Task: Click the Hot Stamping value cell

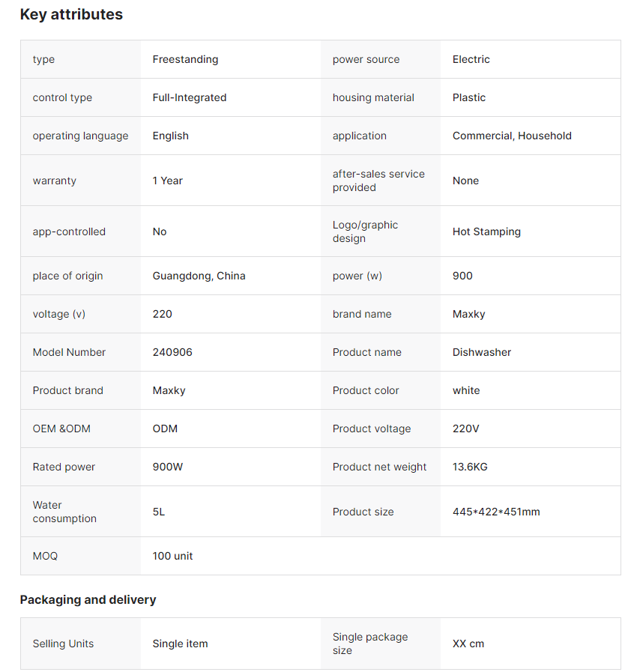Action: coord(486,231)
